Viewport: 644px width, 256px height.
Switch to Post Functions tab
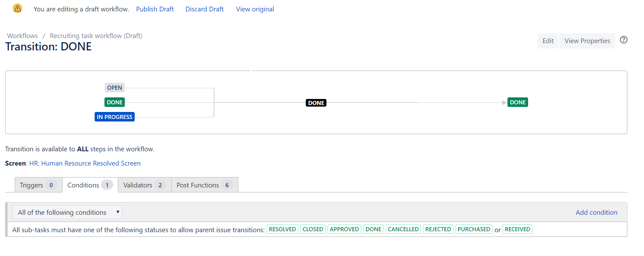(205, 185)
